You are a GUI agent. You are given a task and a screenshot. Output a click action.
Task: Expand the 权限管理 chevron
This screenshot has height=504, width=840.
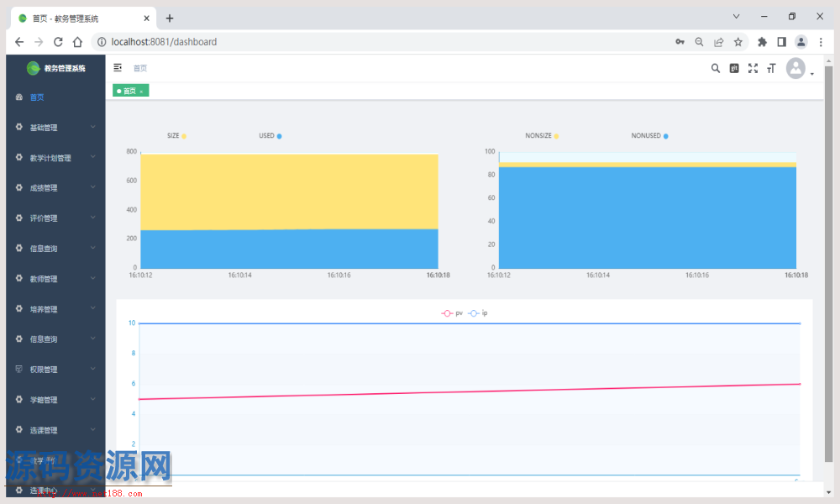pos(92,369)
